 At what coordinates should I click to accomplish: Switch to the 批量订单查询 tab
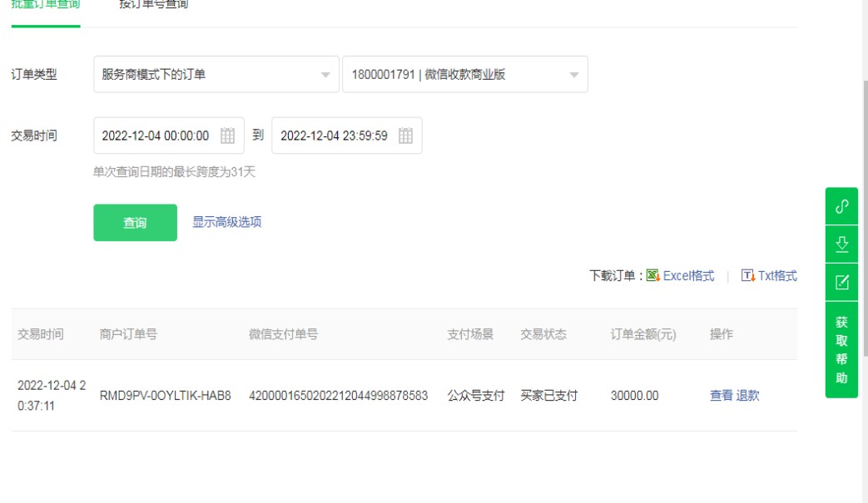pyautogui.click(x=46, y=5)
